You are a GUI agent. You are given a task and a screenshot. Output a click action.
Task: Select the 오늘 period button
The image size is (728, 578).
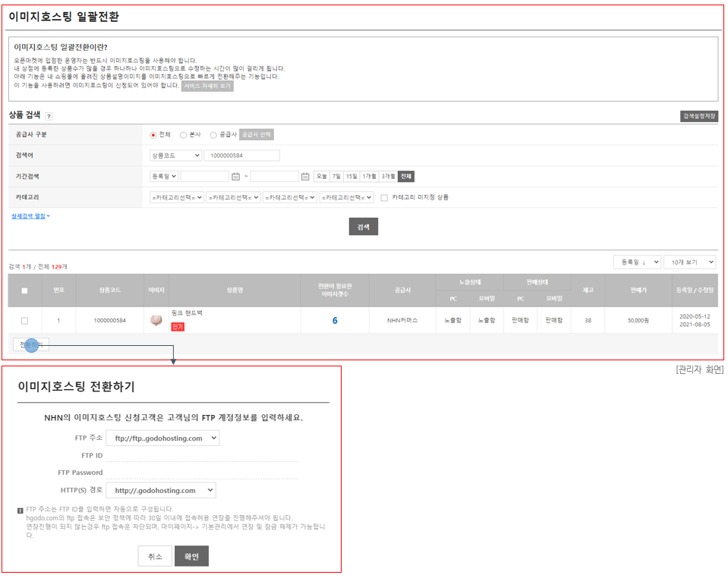point(322,176)
